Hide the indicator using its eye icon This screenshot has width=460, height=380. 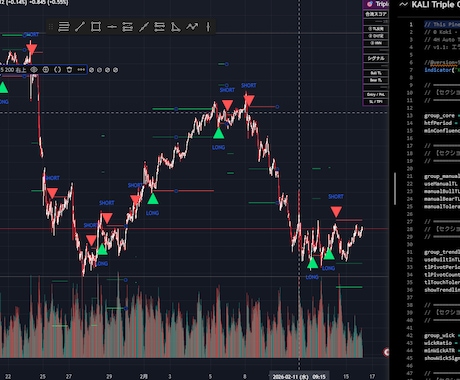[x=34, y=70]
